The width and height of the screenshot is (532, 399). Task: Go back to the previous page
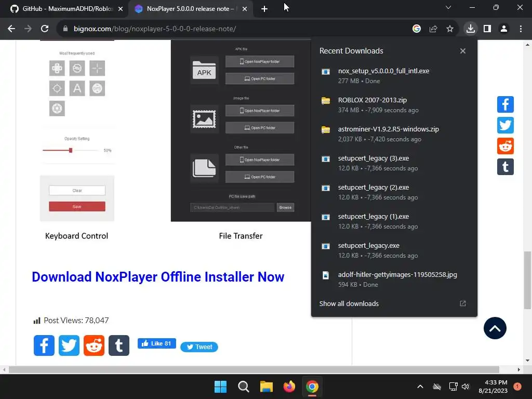coord(11,29)
